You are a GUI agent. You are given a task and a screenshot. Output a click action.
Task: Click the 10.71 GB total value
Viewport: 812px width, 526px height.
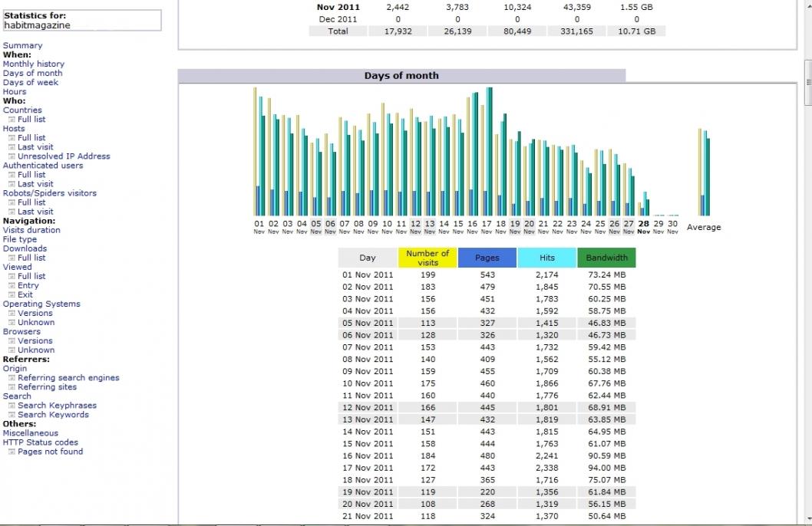636,31
